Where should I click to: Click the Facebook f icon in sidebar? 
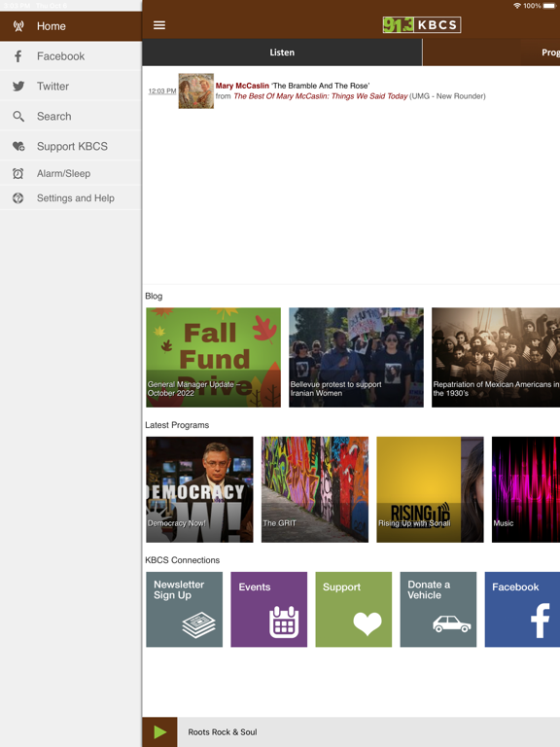tap(18, 56)
